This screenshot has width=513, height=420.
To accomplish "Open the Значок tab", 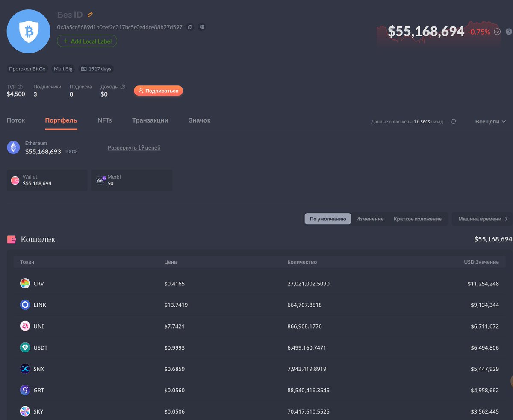I will pyautogui.click(x=200, y=120).
